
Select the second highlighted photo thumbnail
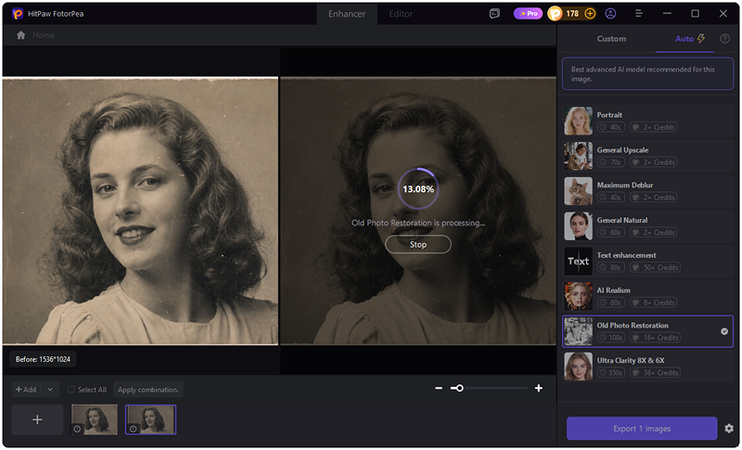click(150, 420)
